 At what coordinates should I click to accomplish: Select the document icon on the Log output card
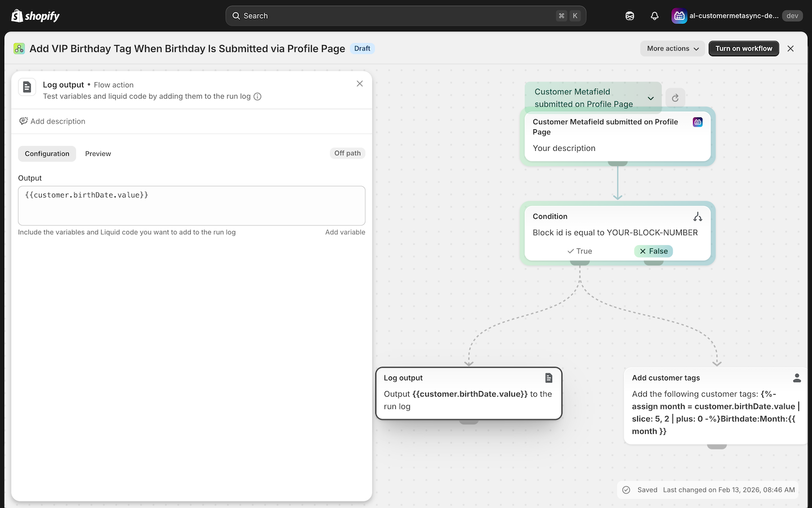click(549, 378)
